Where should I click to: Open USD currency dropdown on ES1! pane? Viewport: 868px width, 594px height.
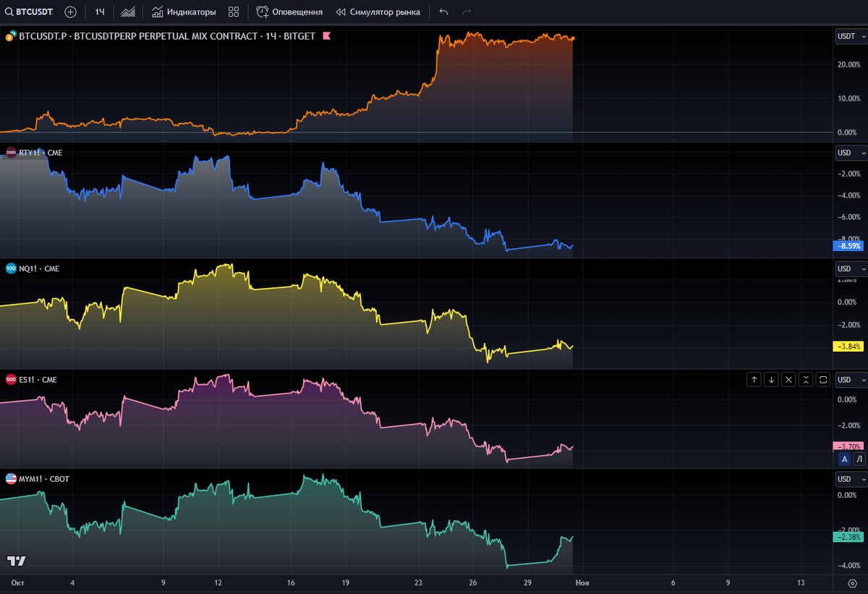coord(850,379)
